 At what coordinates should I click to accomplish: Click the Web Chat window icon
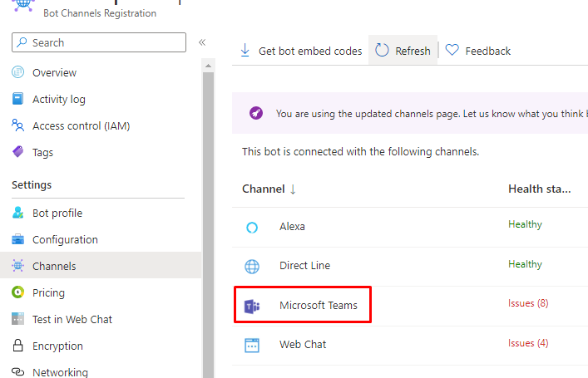(x=252, y=346)
